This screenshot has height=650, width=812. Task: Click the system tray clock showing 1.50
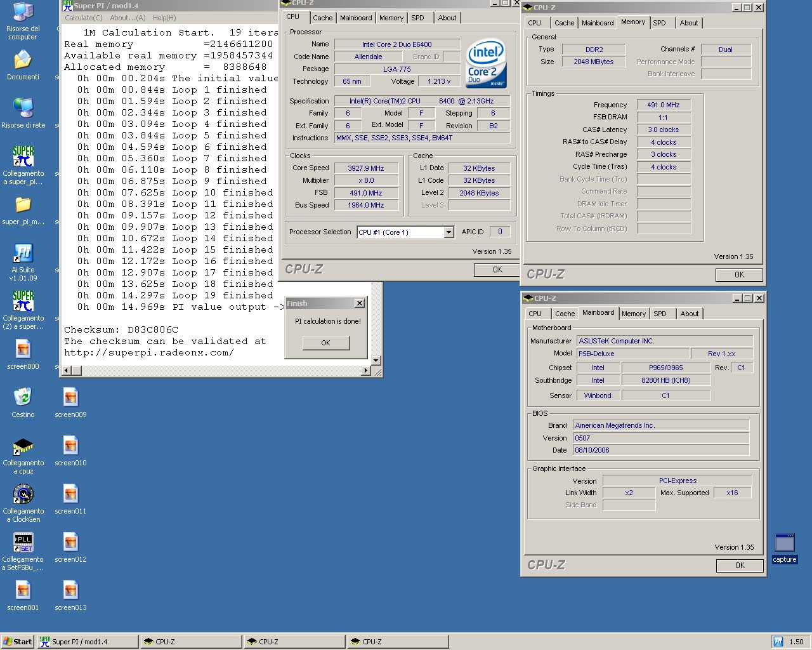coord(797,642)
